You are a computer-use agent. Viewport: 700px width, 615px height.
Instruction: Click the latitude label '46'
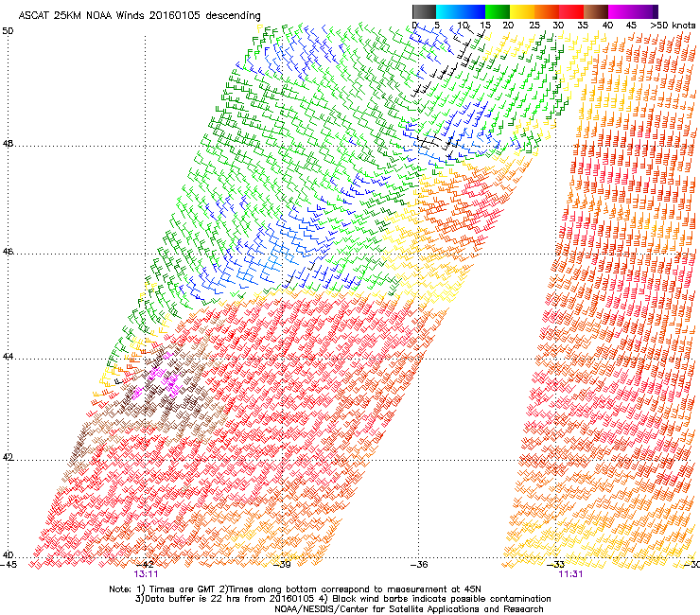pos(8,252)
